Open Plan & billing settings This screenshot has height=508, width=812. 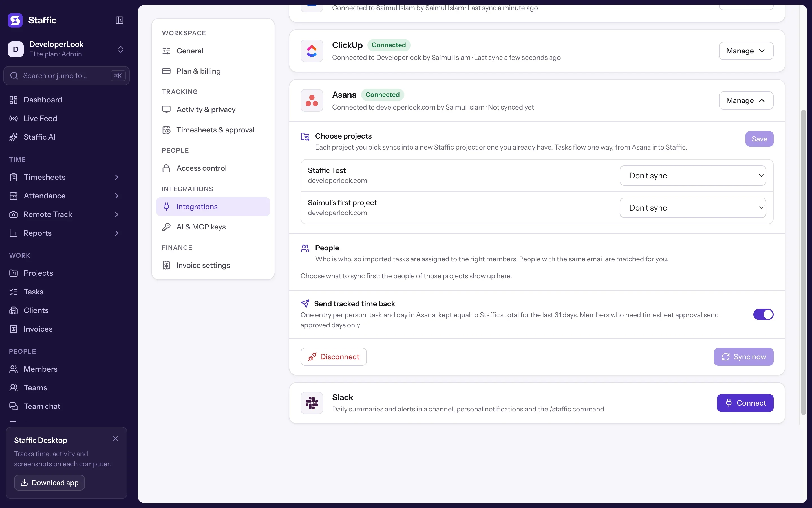tap(213, 71)
